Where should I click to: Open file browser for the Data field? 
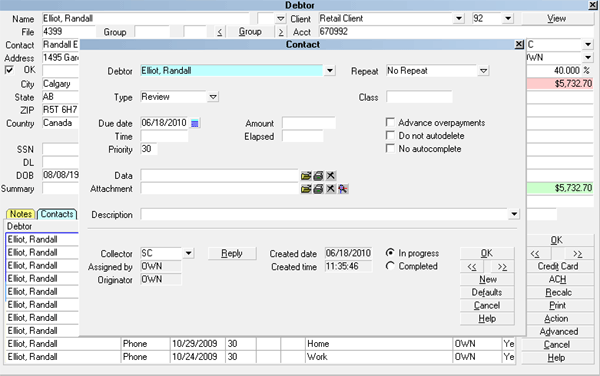tap(306, 176)
